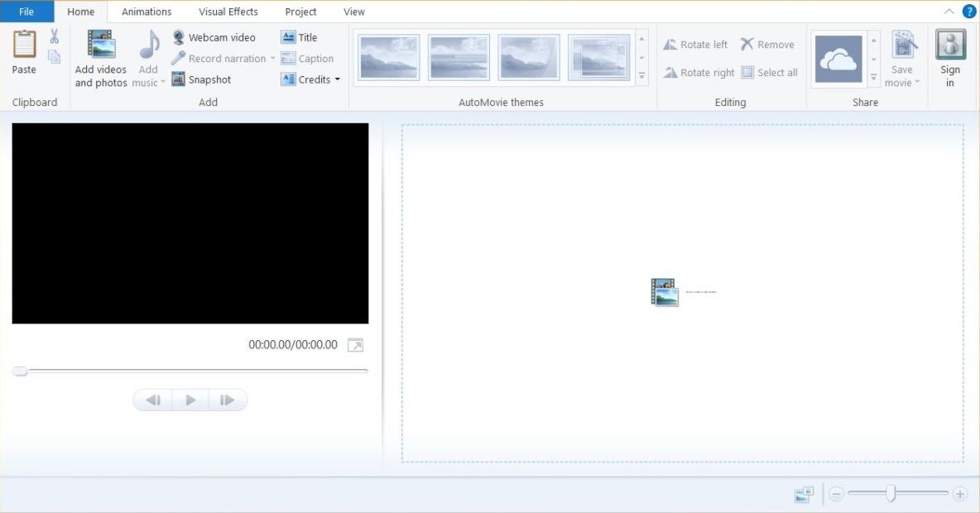Insert a Title into the movie

pyautogui.click(x=299, y=37)
